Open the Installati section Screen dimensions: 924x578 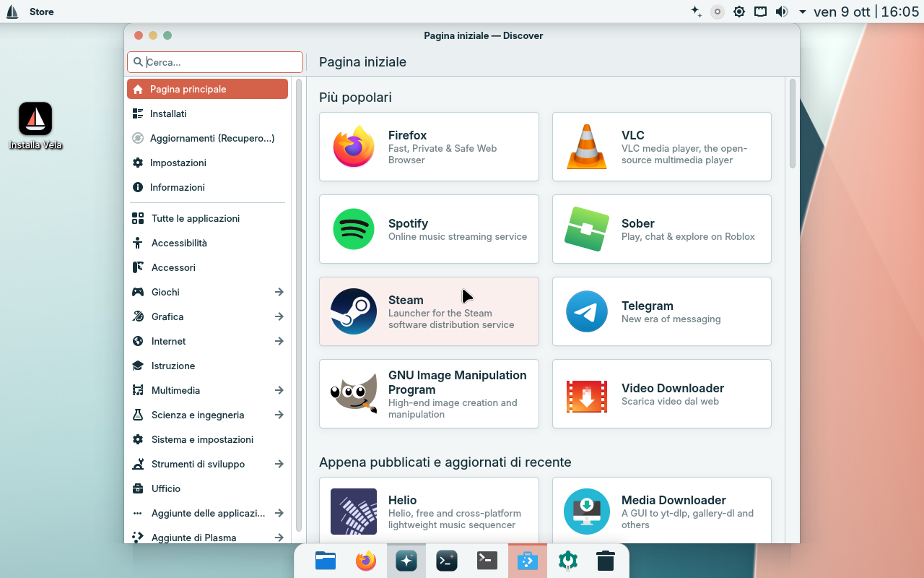coord(208,113)
